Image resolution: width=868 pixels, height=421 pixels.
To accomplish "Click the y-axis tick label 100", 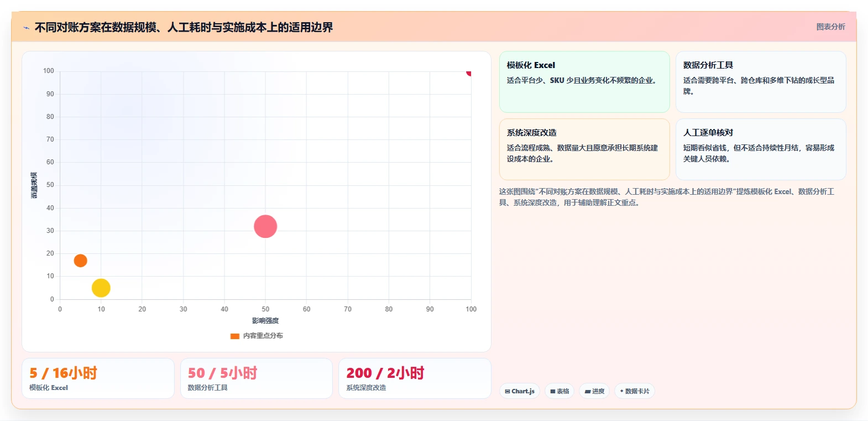I will click(x=49, y=71).
